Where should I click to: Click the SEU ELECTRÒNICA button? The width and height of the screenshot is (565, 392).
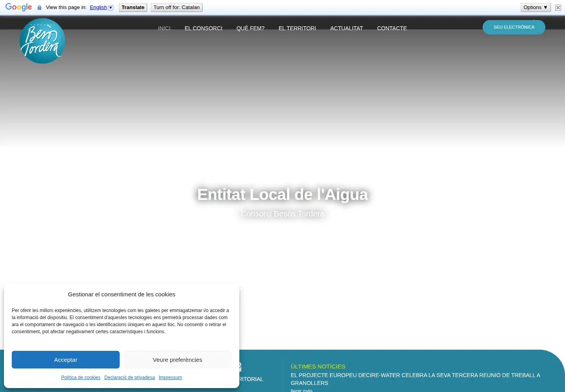point(514,27)
